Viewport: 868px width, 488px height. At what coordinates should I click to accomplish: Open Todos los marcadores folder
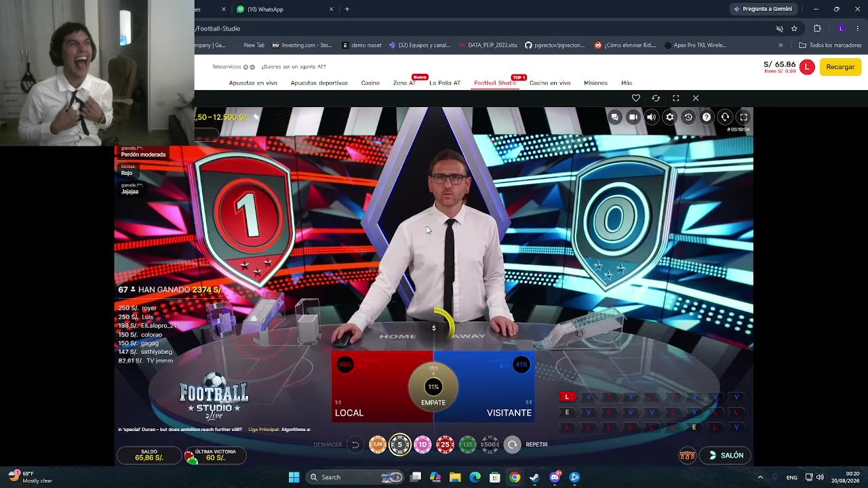(x=831, y=45)
